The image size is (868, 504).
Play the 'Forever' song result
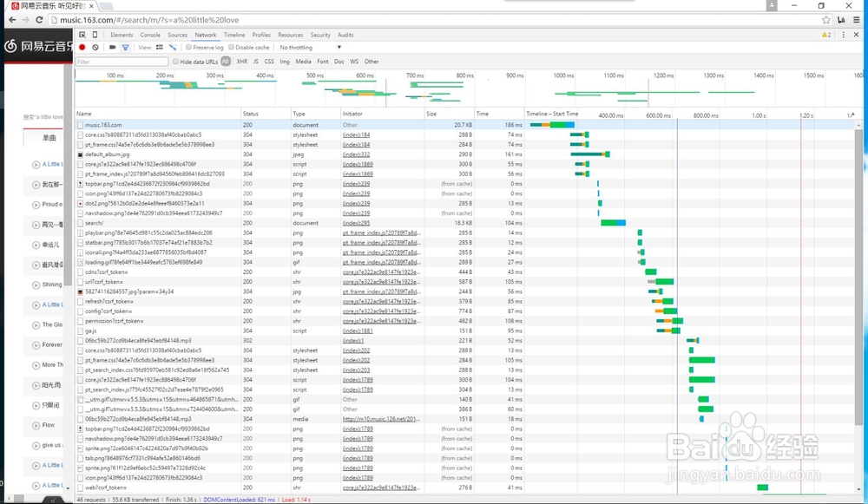click(x=36, y=345)
